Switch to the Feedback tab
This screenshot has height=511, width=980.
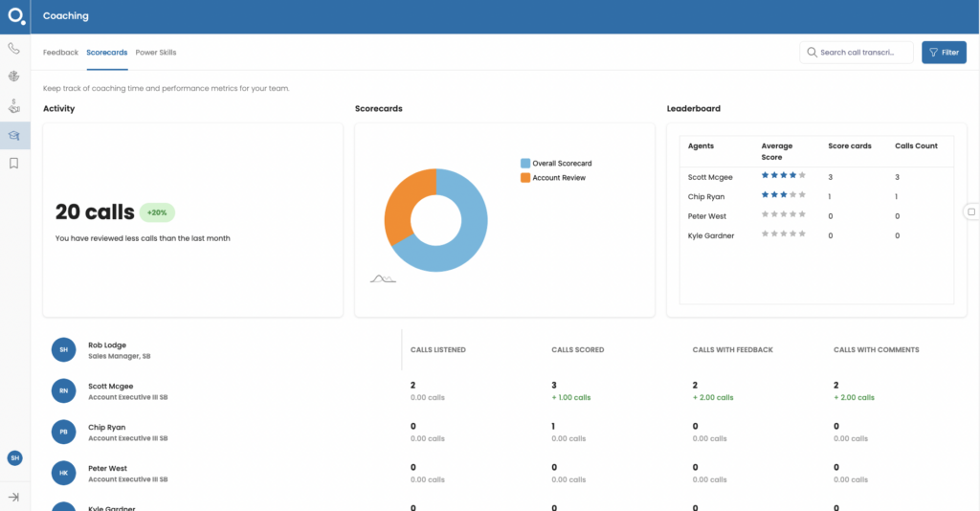click(x=60, y=53)
